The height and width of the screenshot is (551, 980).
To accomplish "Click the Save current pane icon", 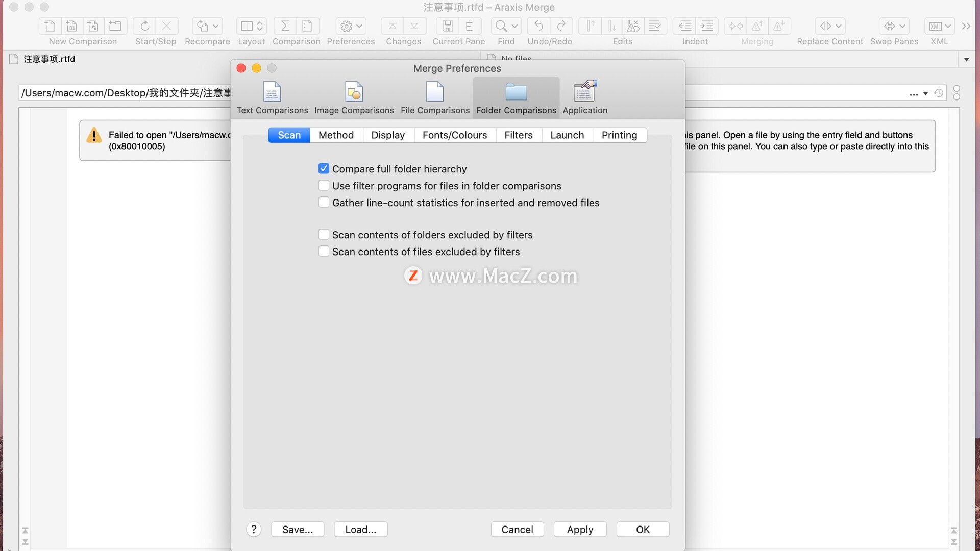I will (x=448, y=26).
